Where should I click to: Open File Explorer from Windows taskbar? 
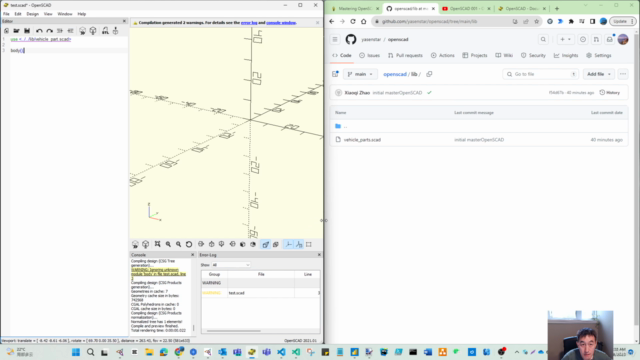coord(149,352)
